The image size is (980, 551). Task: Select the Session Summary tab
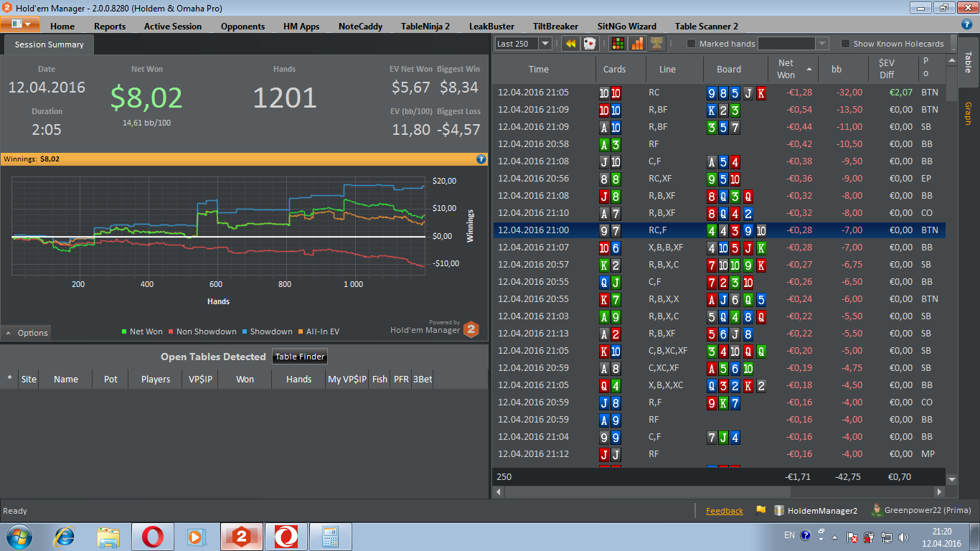coord(49,44)
